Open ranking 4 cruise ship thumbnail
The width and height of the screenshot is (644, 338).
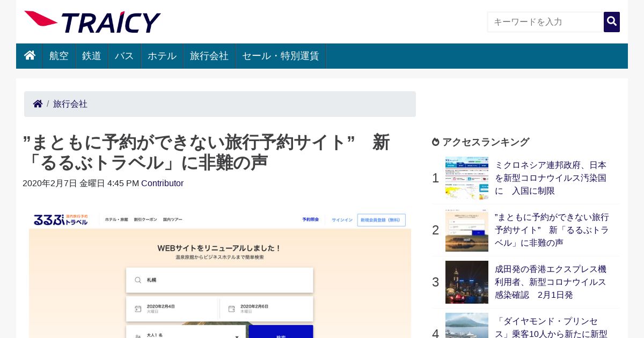coord(467,326)
